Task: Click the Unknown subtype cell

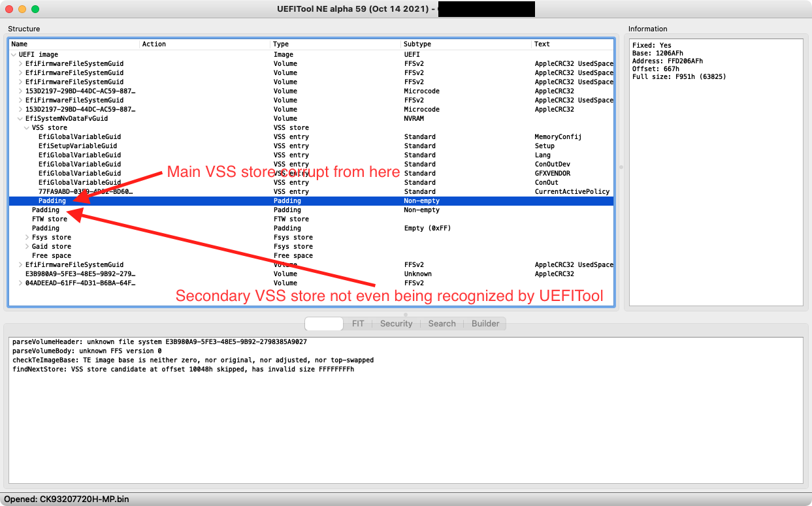Action: tap(418, 274)
